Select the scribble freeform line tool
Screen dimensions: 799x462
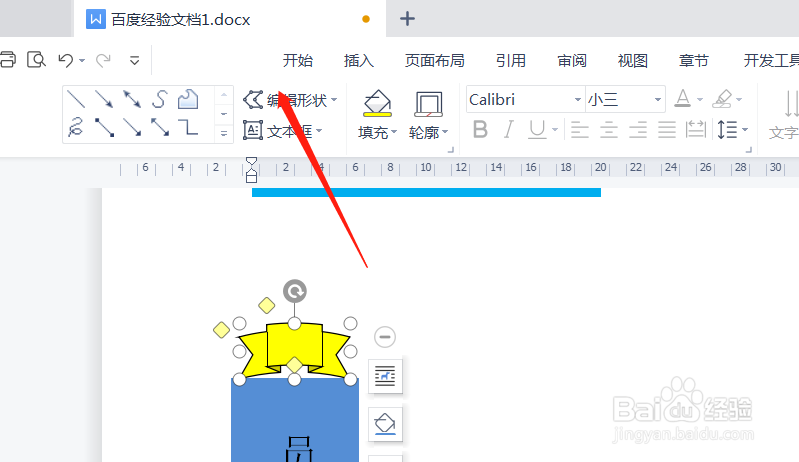76,127
